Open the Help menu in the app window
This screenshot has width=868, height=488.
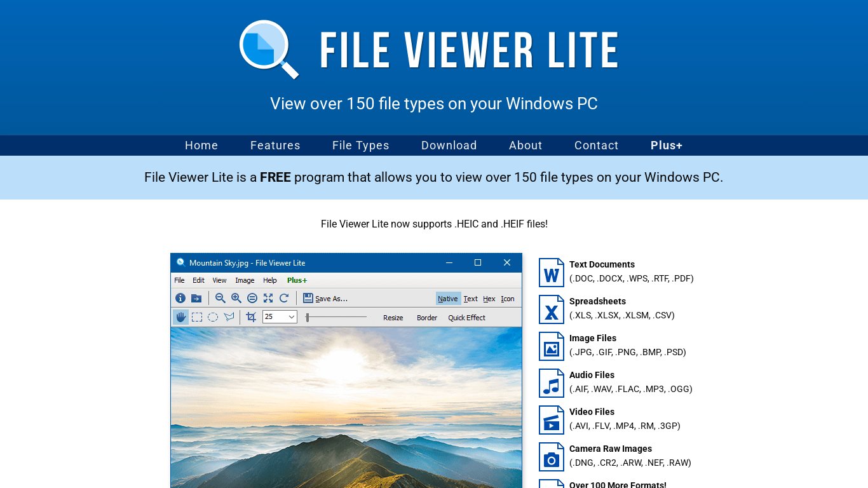pyautogui.click(x=270, y=280)
